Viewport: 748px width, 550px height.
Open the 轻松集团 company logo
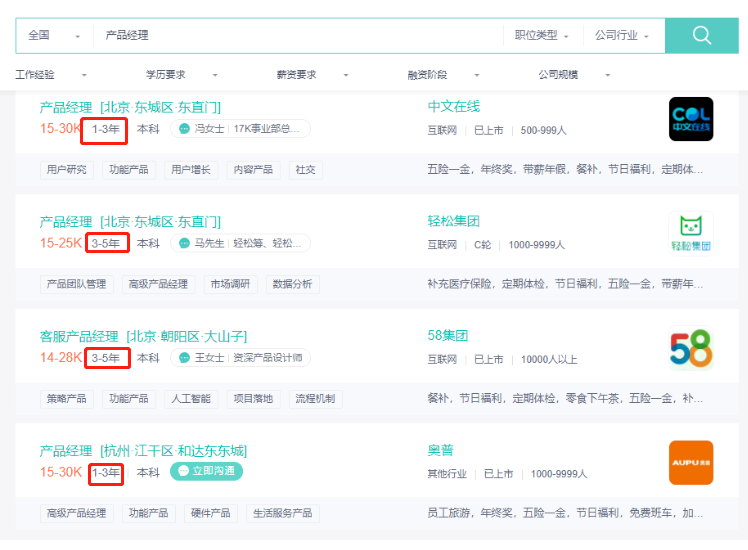[691, 234]
